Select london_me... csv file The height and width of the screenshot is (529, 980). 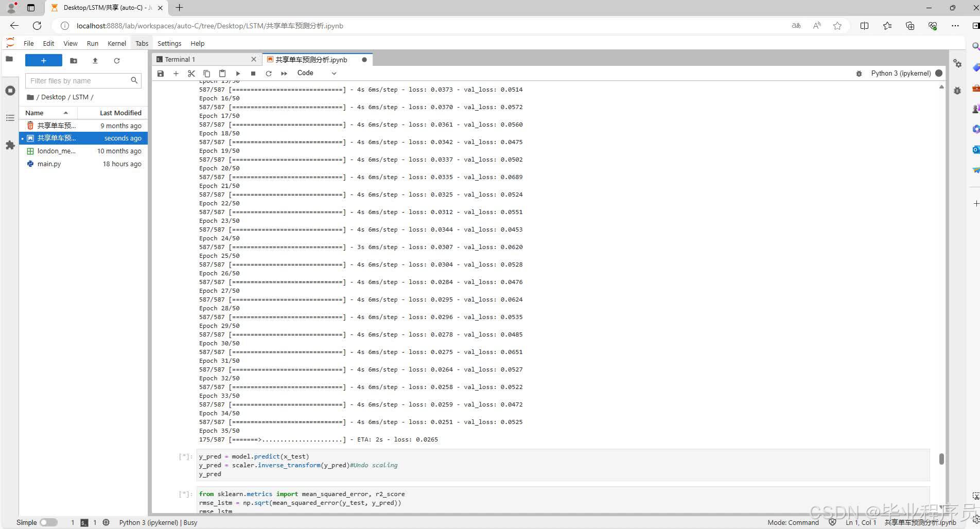(x=83, y=151)
